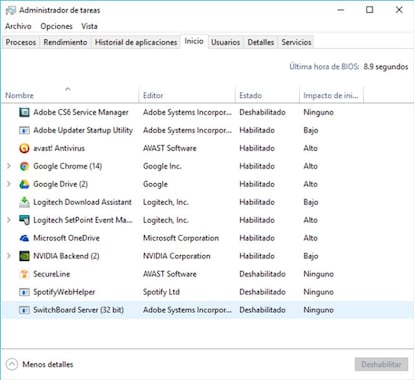Maximize the Administrador de tareas window
This screenshot has height=380, width=414.
click(370, 10)
